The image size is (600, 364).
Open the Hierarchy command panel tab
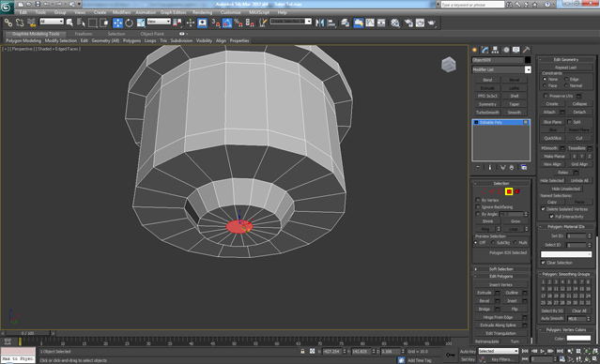pos(496,50)
